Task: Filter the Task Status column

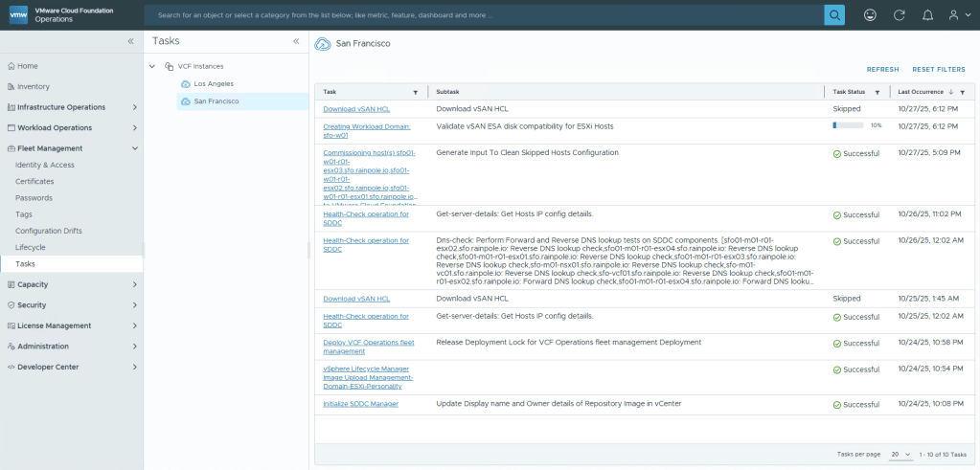Action: pyautogui.click(x=877, y=92)
